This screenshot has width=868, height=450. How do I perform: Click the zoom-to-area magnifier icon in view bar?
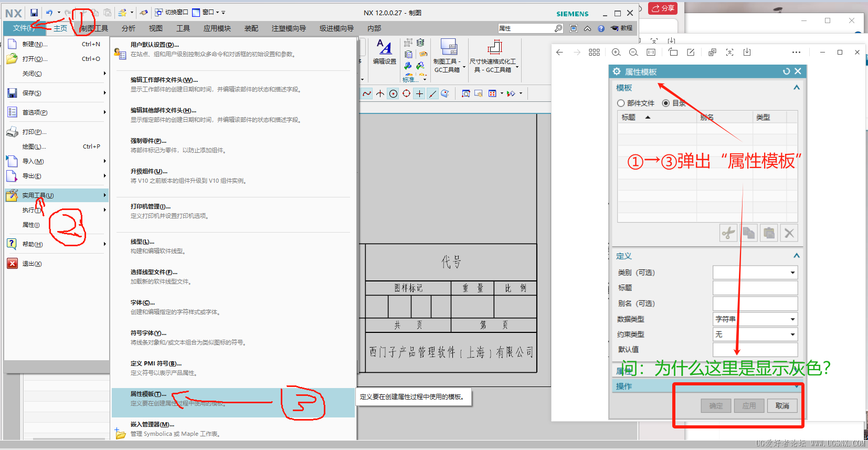coord(465,93)
